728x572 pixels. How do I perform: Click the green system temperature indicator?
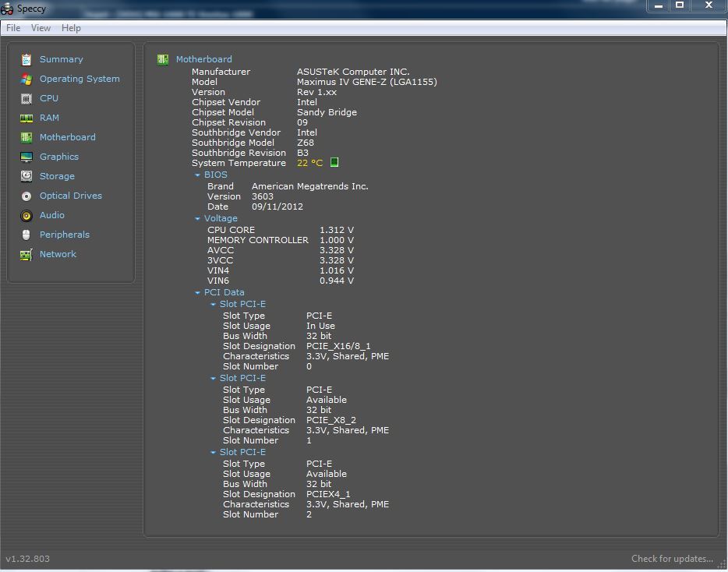pos(334,163)
